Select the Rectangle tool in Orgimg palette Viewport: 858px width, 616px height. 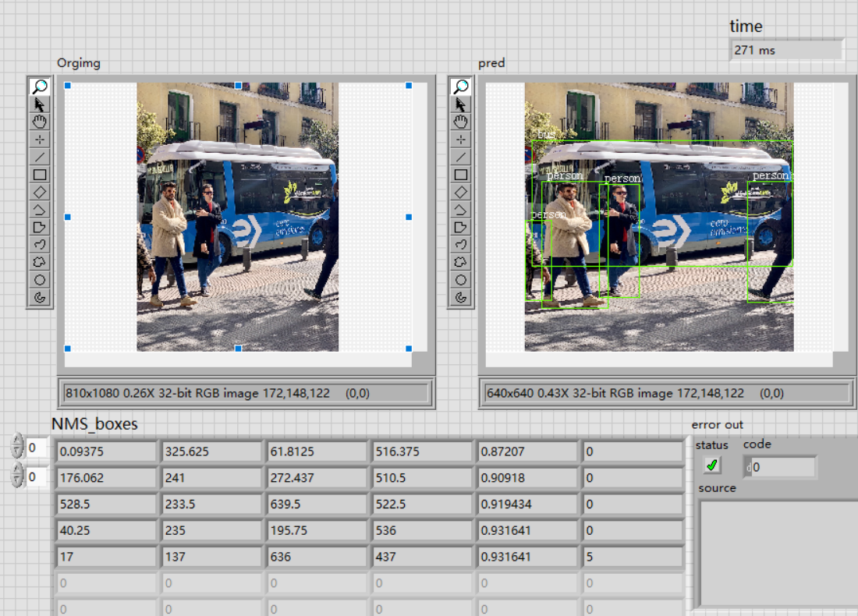tap(40, 175)
